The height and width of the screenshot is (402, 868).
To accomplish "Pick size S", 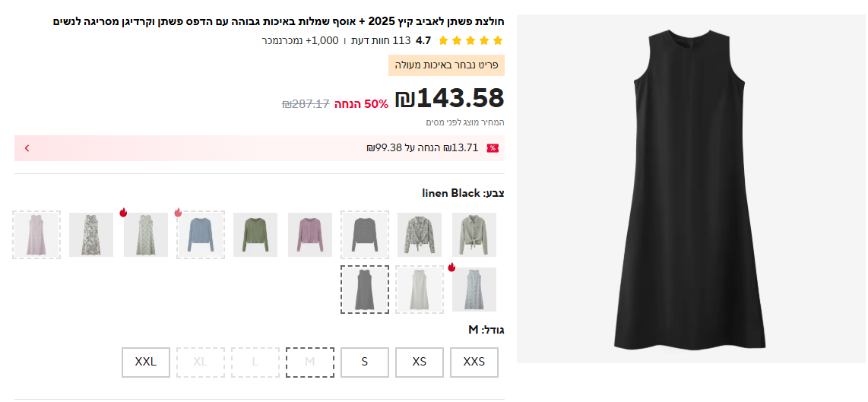I will (x=365, y=362).
